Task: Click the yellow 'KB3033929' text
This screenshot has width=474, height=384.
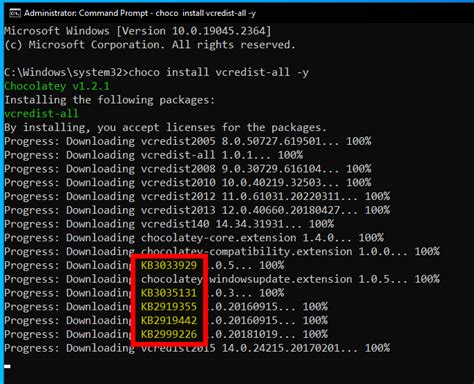Action: pyautogui.click(x=169, y=265)
